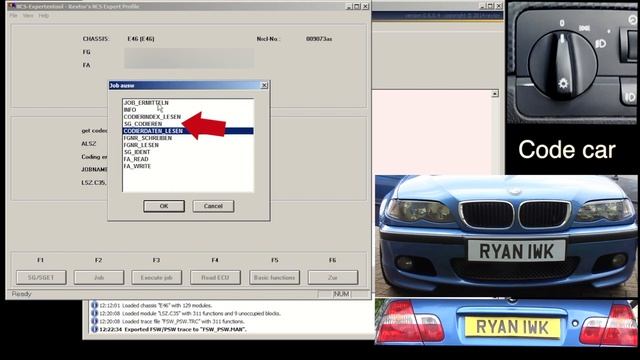This screenshot has height=360, width=640.
Task: Minimize the background window behind NCS Expert
Action: (482, 6)
